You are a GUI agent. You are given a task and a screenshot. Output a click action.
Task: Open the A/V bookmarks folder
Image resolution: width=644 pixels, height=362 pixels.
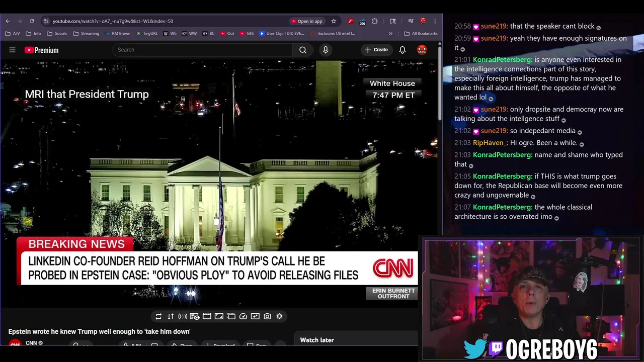pos(13,34)
